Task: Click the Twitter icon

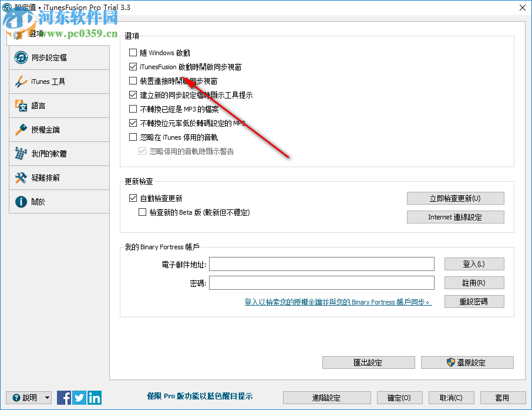Action: point(79,397)
